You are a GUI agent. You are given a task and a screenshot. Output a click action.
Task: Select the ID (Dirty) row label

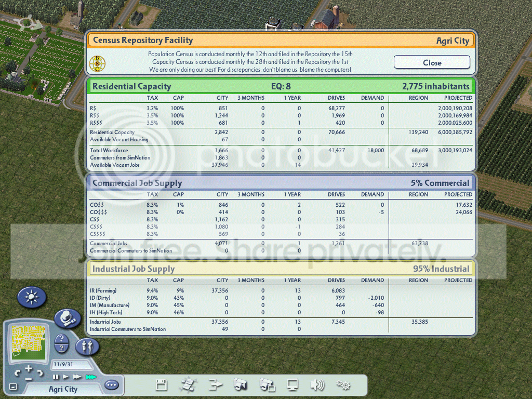[x=100, y=298]
